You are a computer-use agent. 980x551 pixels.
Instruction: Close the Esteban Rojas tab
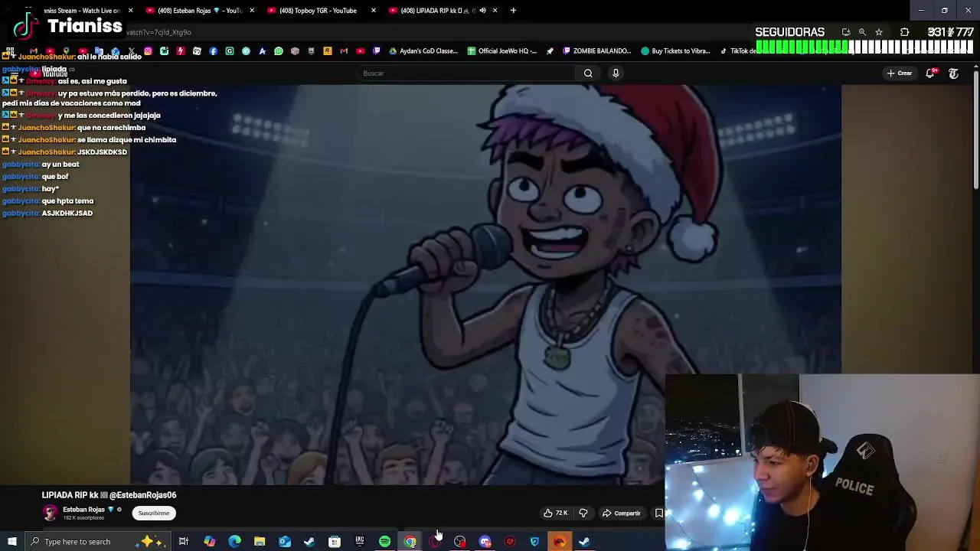click(252, 11)
